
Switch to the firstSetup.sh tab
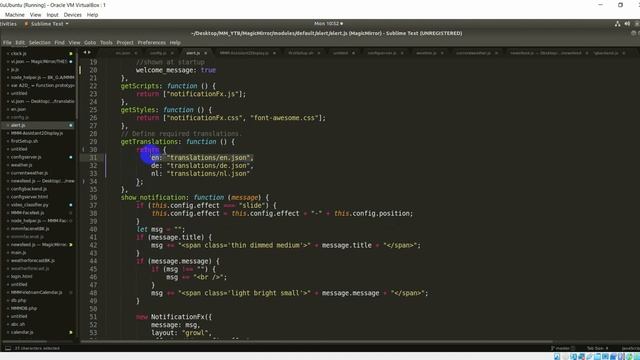tap(301, 53)
